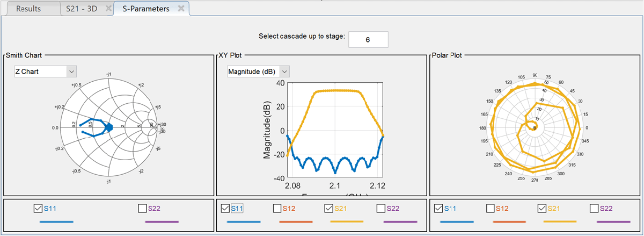Close the S-Parameters tab
644x236 pixels.
[x=181, y=9]
